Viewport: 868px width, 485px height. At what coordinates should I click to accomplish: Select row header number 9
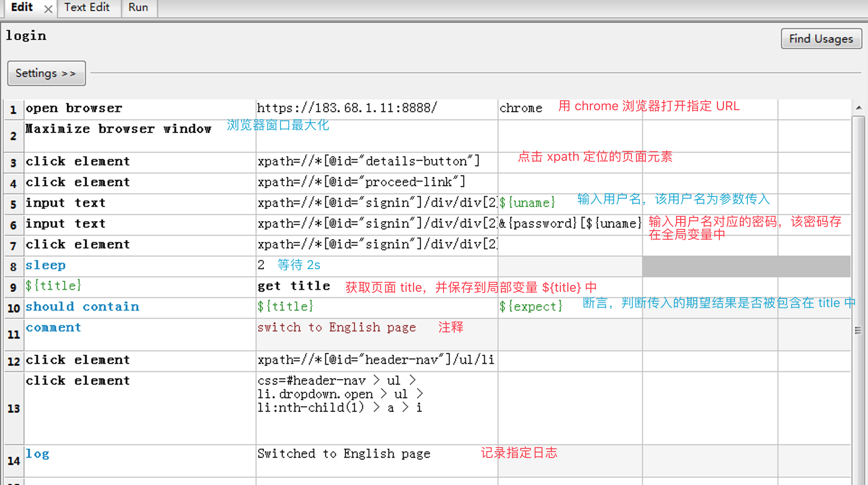click(x=14, y=287)
